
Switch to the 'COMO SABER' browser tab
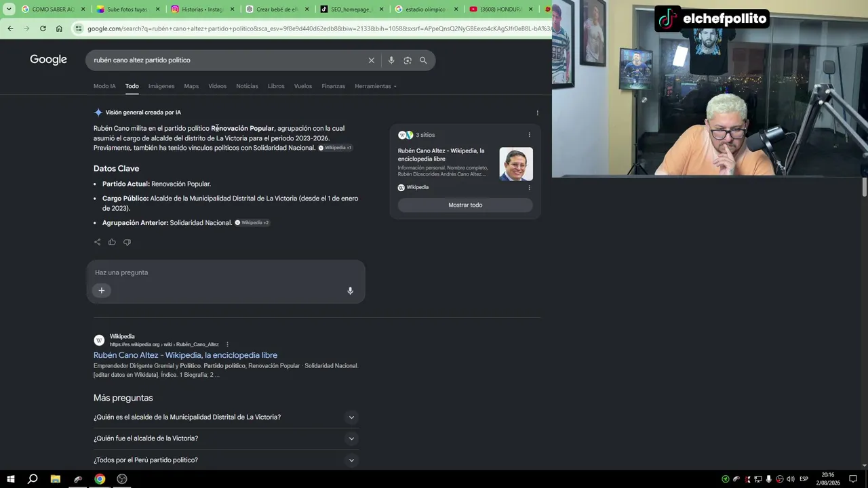coord(54,9)
